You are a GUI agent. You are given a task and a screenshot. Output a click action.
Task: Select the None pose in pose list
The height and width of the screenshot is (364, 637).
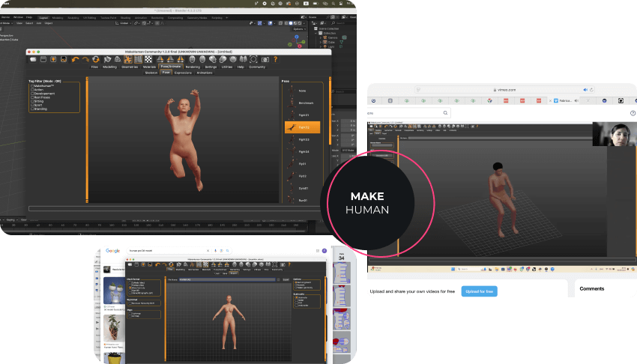point(302,91)
